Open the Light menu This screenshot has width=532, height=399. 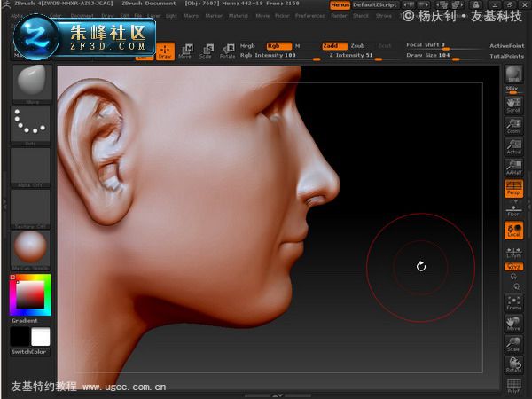[171, 16]
